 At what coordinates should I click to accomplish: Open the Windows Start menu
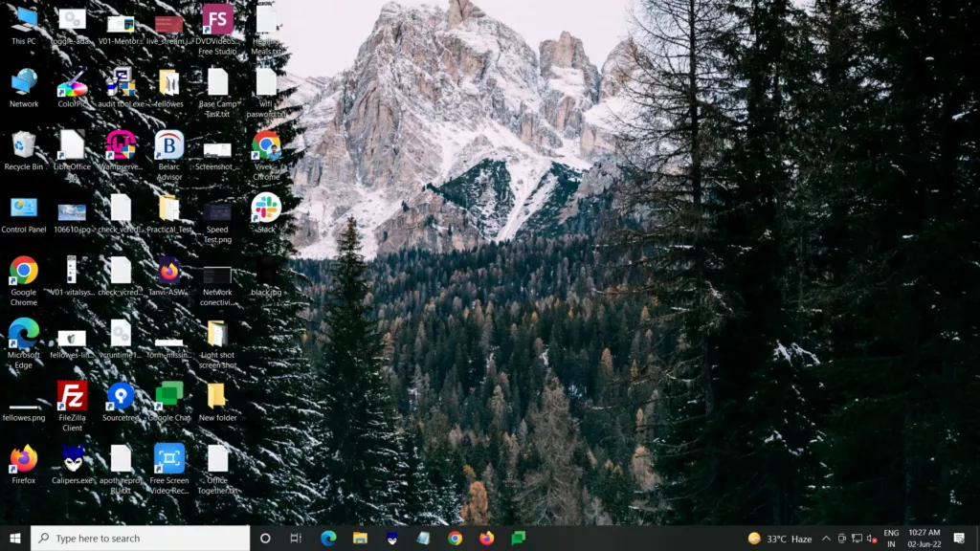[15, 539]
